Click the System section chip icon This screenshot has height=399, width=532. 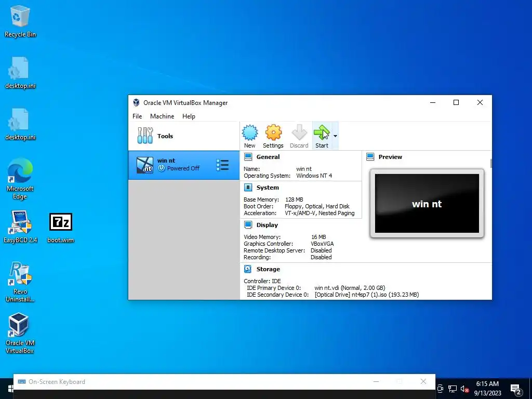tap(248, 188)
